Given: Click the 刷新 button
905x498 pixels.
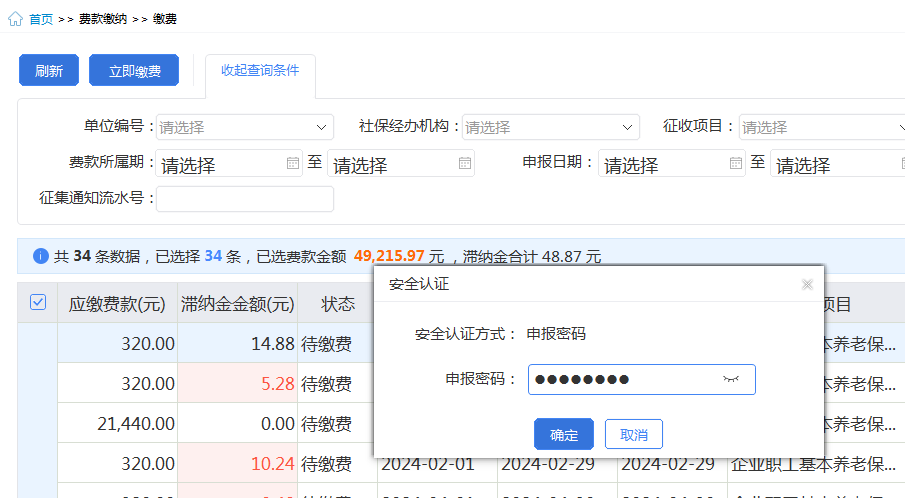Looking at the screenshot, I should point(49,70).
